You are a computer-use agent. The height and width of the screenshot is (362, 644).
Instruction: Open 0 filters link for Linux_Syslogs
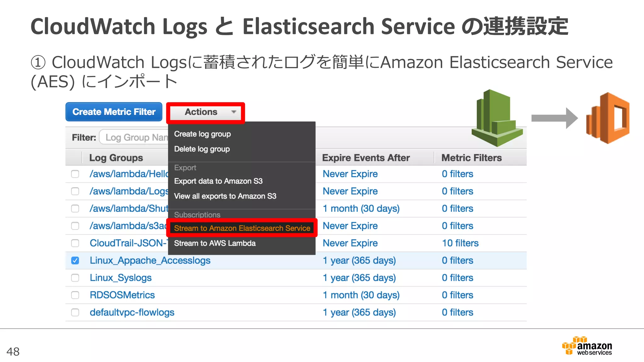point(458,278)
